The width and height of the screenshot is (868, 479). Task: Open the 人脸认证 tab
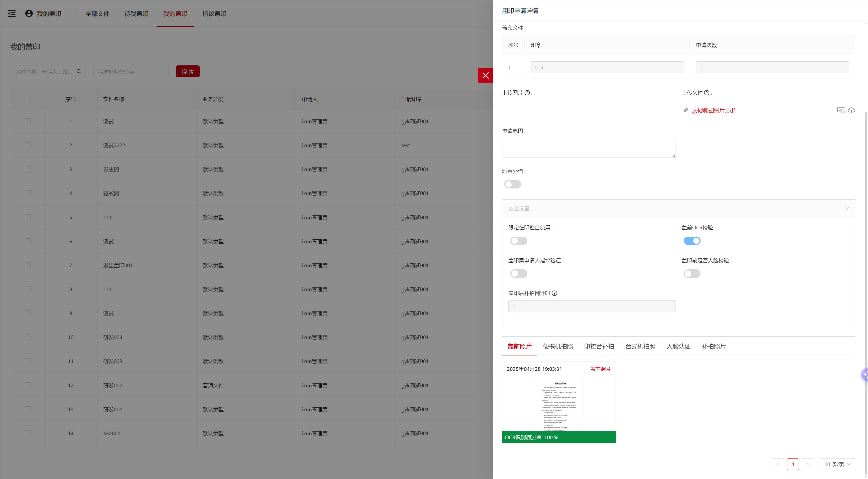tap(678, 346)
